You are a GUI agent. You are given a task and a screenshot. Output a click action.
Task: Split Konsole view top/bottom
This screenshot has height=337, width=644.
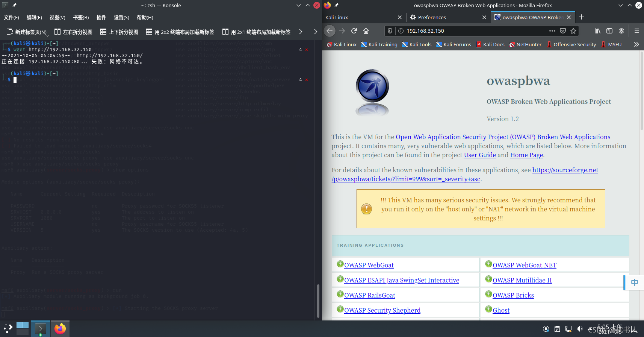click(119, 32)
